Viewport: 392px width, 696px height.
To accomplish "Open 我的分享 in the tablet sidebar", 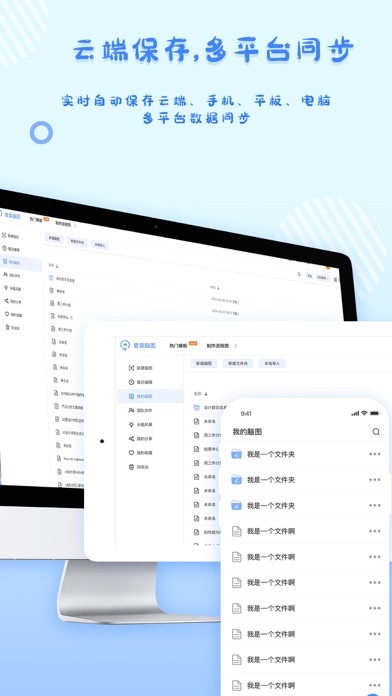I will point(141,439).
